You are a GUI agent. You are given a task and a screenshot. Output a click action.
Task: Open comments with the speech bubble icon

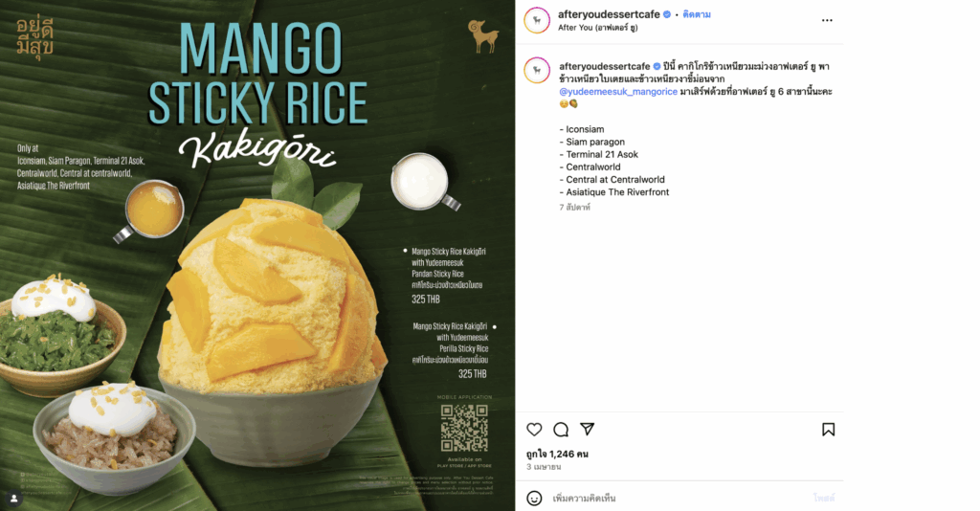click(561, 429)
